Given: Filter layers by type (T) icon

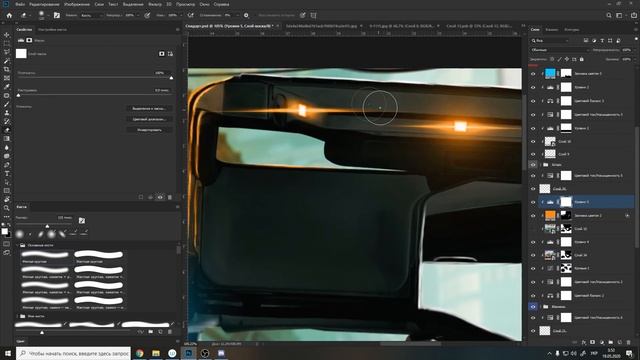Looking at the screenshot, I should coord(602,40).
